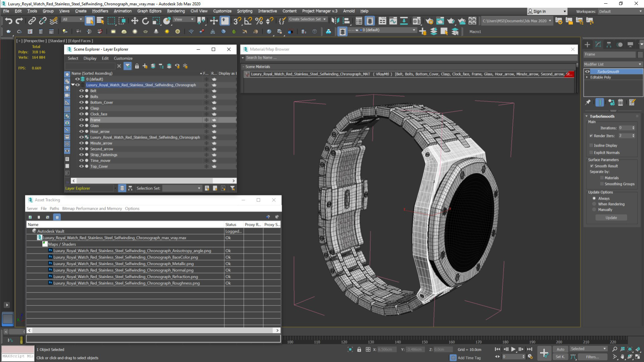This screenshot has width=644, height=362.
Task: Select When Rendering update option
Action: [594, 204]
